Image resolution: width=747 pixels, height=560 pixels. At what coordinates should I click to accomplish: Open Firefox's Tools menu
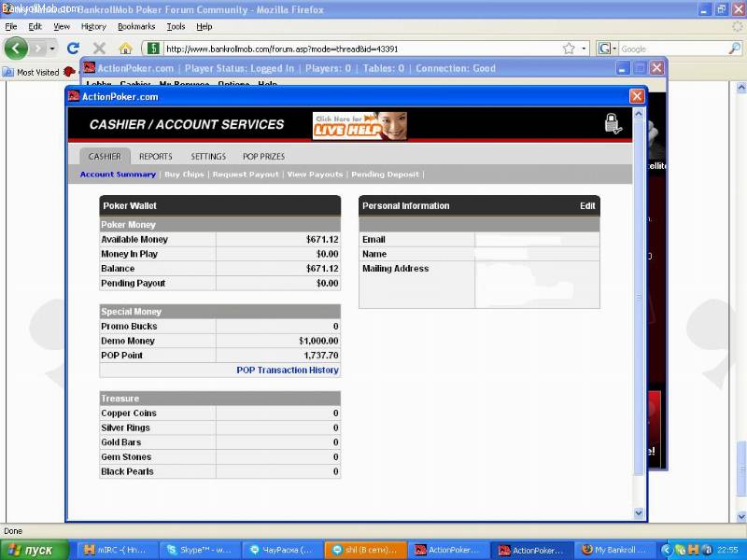176,27
